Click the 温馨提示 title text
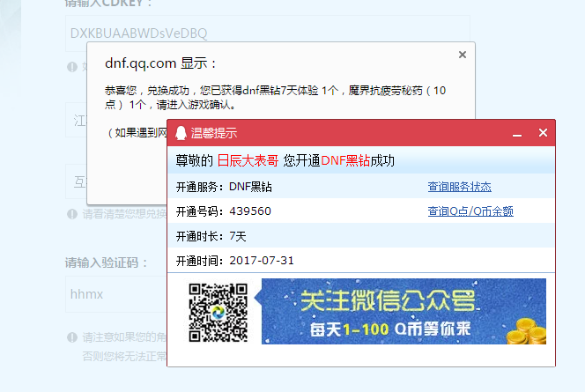Viewport: 585px width, 392px height. 214,133
